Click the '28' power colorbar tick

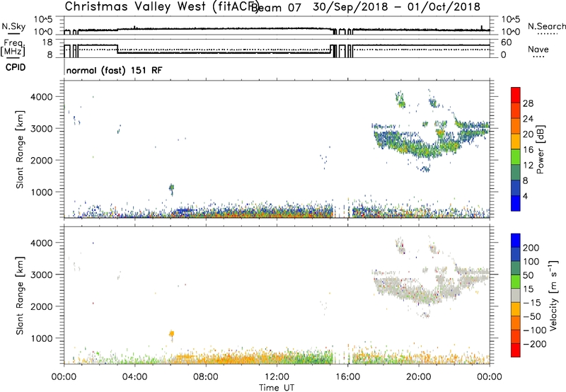tap(528, 103)
